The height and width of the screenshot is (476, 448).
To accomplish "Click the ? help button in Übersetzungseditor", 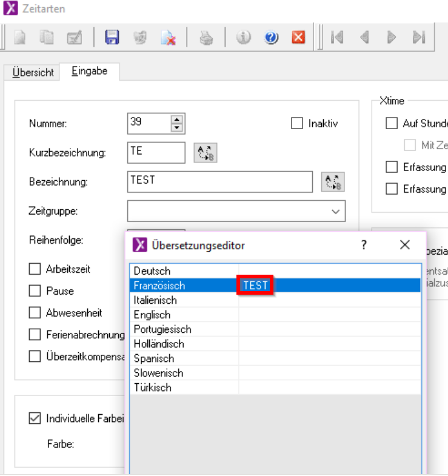I will 364,245.
